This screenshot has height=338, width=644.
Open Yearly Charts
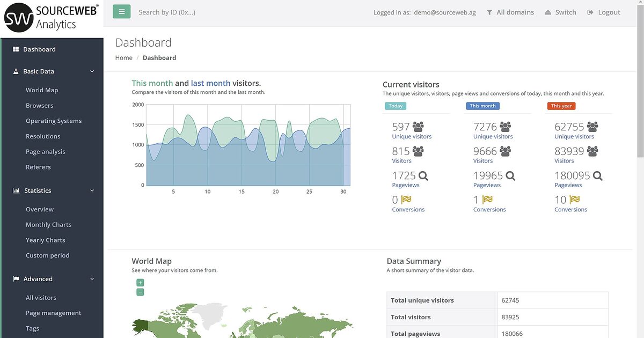click(46, 240)
